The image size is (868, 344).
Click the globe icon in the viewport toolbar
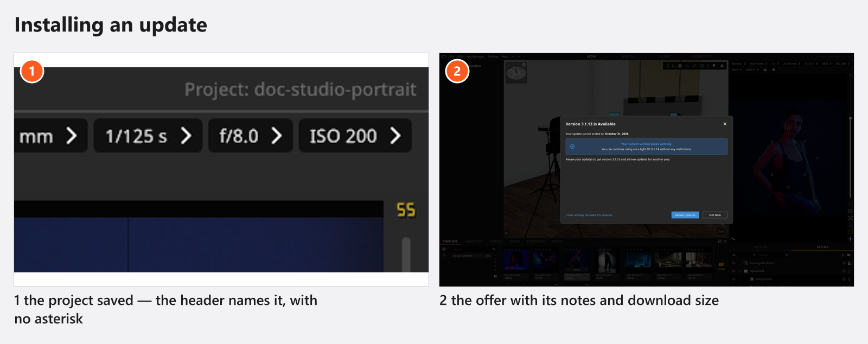tap(680, 66)
